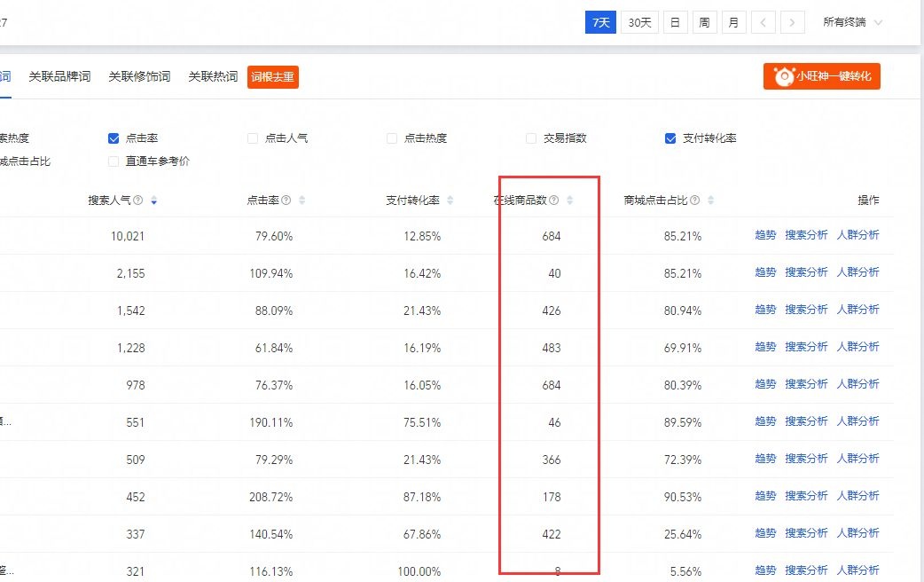Image resolution: width=924 pixels, height=582 pixels.
Task: Open 趋势 for the 509 row
Action: (765, 459)
